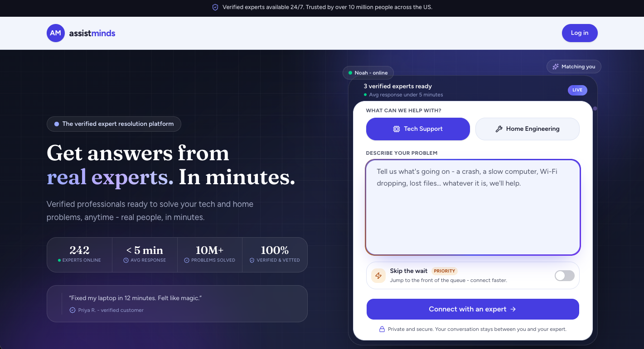Click the verified expert resolution platform pill
Screen dimensions: 644x349
(x=114, y=124)
